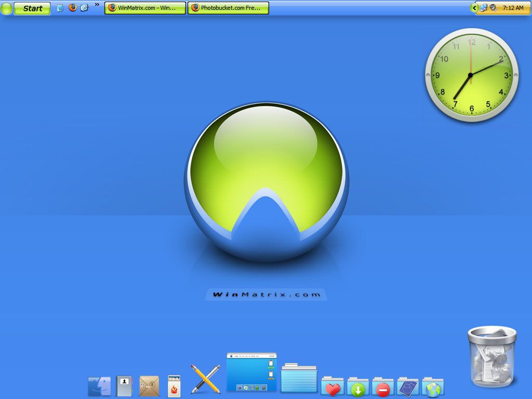This screenshot has width=532, height=399.
Task: Open the favorites heart folder
Action: tap(332, 387)
